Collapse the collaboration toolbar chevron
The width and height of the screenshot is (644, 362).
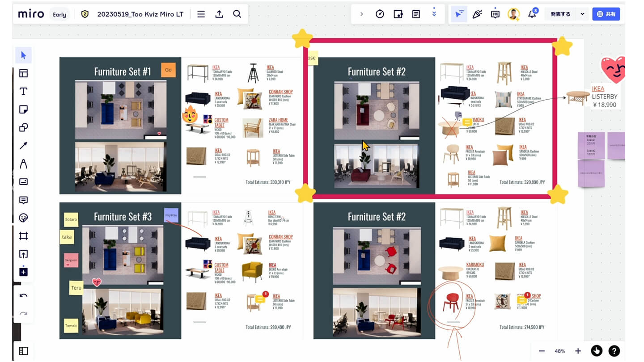tap(362, 14)
